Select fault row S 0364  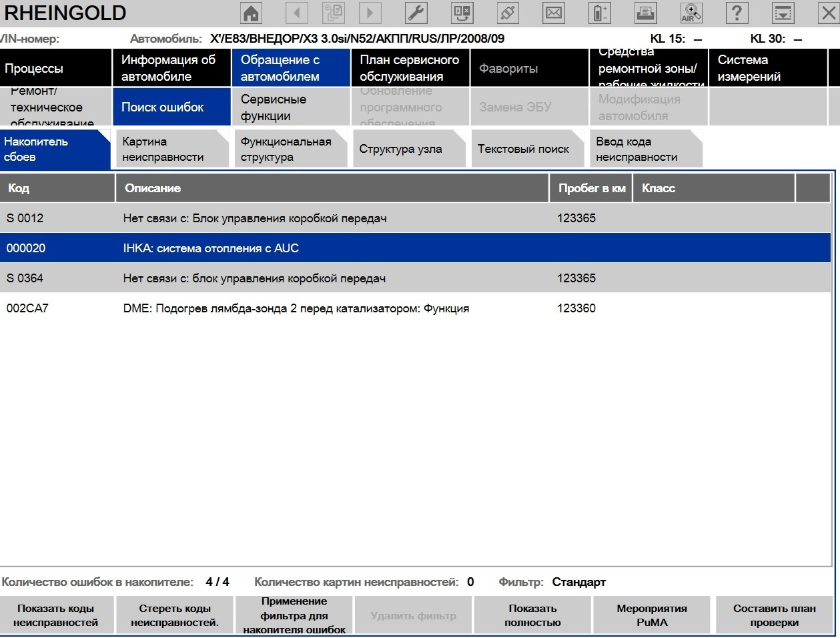[415, 278]
